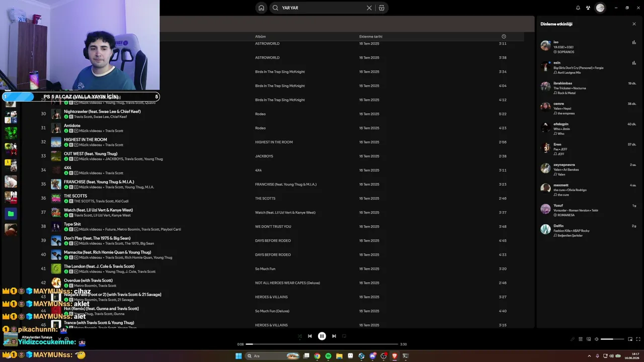Select the track 'Nightcrawler (feat. Swae Lee & Chief Keef)'
This screenshot has height=362, width=644.
(102, 112)
